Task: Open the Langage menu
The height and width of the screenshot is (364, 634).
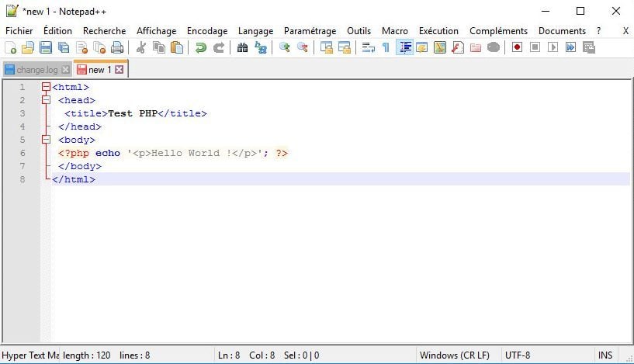Action: [255, 31]
